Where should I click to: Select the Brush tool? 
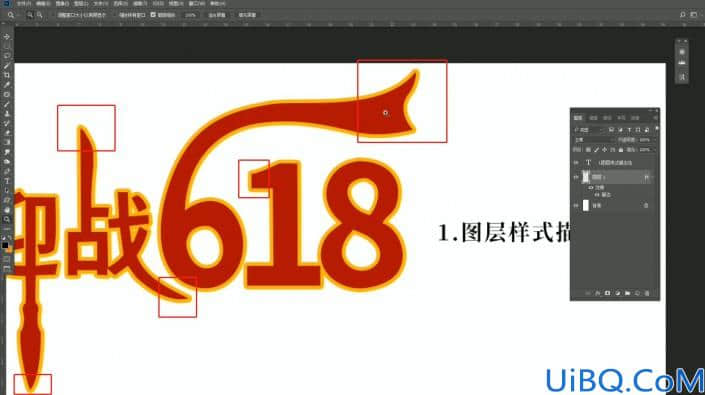pos(7,104)
